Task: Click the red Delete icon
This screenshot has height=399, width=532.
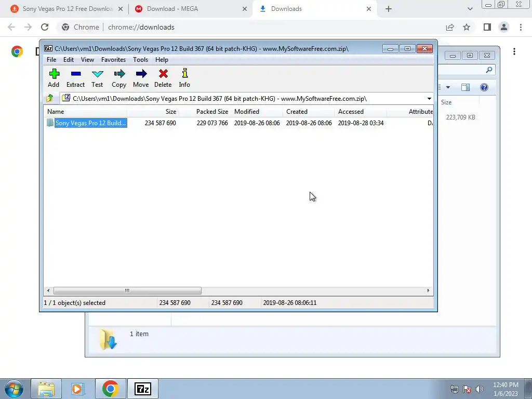Action: pyautogui.click(x=163, y=78)
